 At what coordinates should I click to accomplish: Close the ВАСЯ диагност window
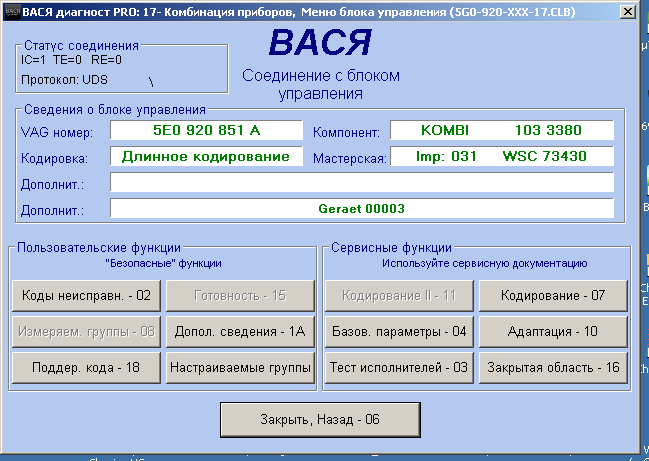(x=627, y=12)
